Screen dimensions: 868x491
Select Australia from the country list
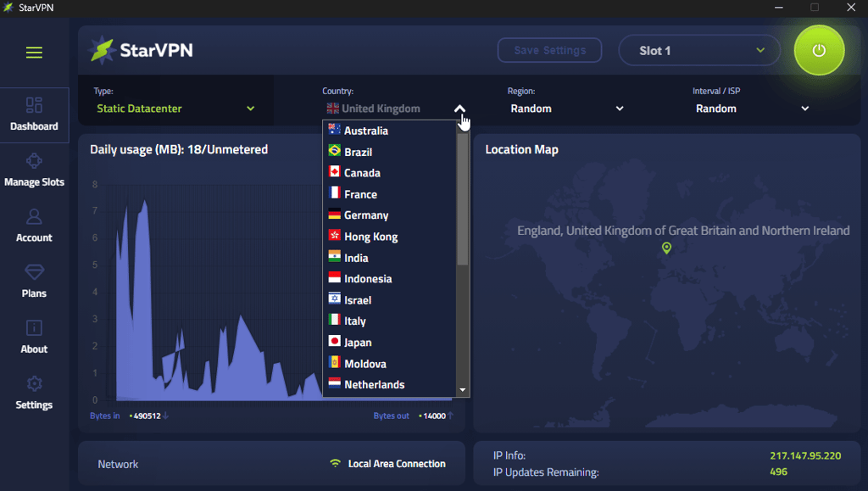pyautogui.click(x=390, y=131)
